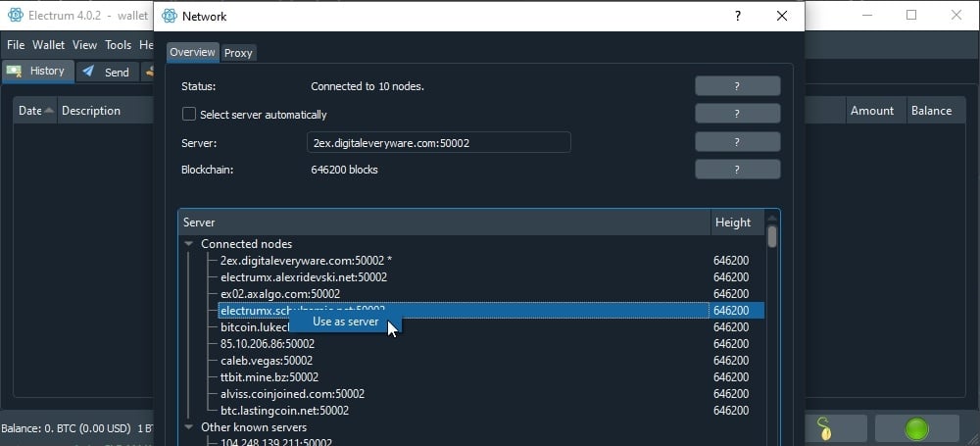Viewport: 980px width, 446px height.
Task: Click the help button beside Blockchain
Action: (x=738, y=170)
